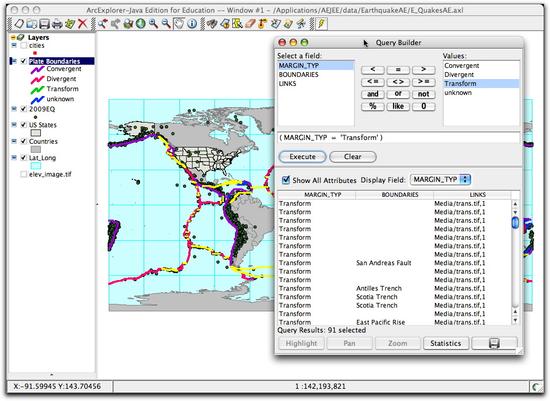Collapse the US States layer legend
This screenshot has height=401, width=550.
click(14, 125)
